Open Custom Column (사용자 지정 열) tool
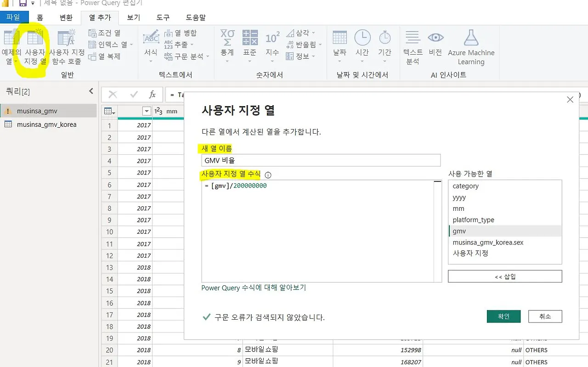Screen dimensions: 588x367 coord(35,47)
